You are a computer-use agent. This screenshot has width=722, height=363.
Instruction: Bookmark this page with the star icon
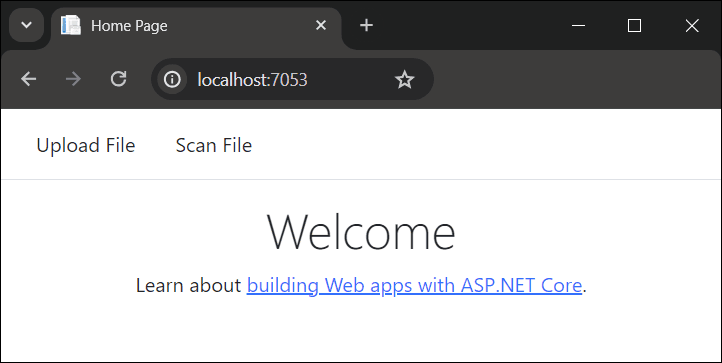405,80
